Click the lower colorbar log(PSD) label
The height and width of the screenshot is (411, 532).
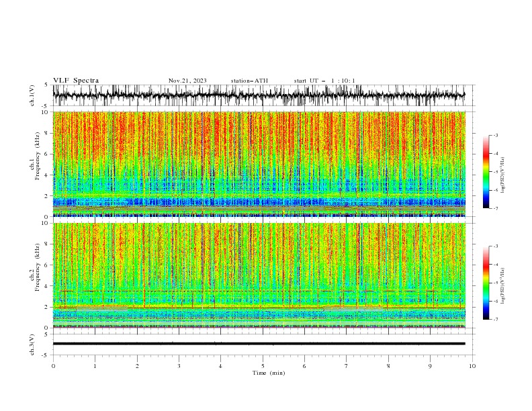502,285
